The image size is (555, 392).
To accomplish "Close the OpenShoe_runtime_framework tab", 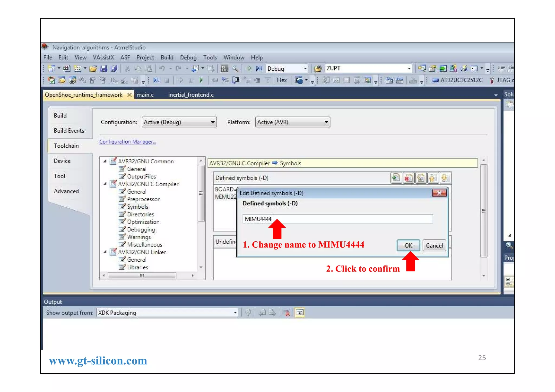I will pos(130,95).
